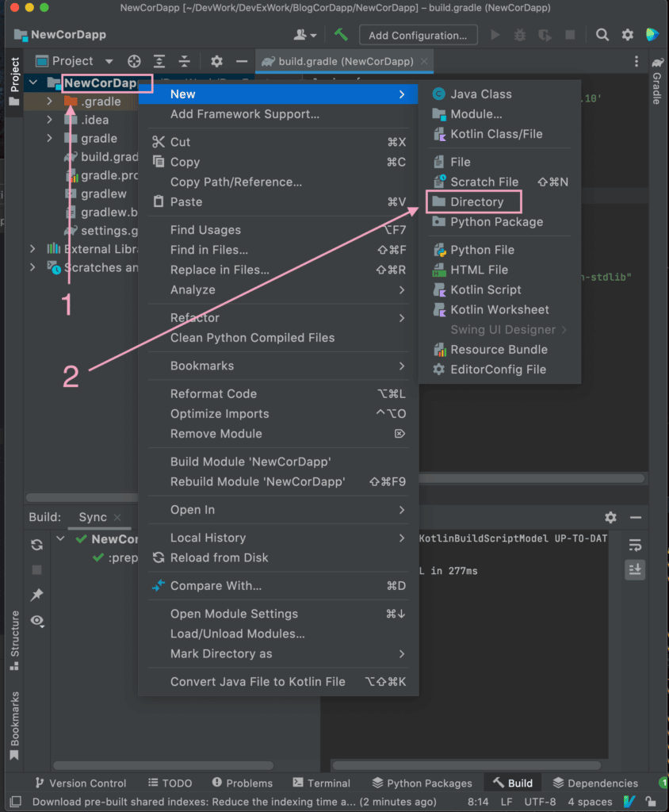Click UTF-8 encoding in status bar
This screenshot has width=669, height=812.
540,802
